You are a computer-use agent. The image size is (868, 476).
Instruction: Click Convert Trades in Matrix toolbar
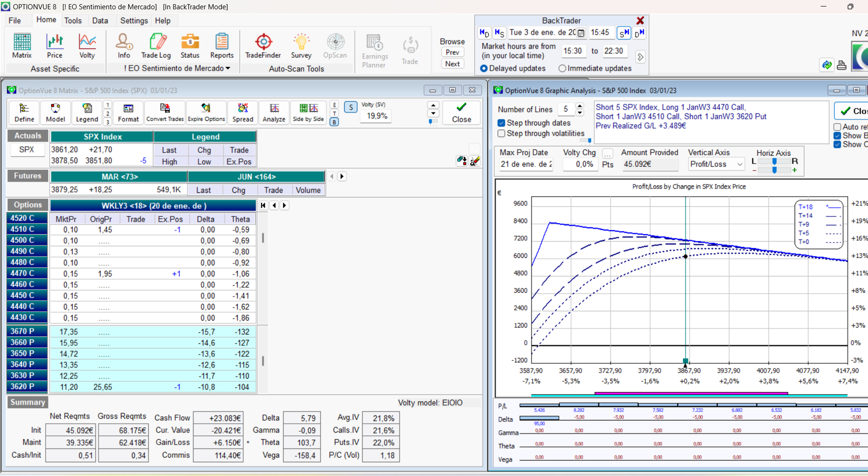coord(165,112)
